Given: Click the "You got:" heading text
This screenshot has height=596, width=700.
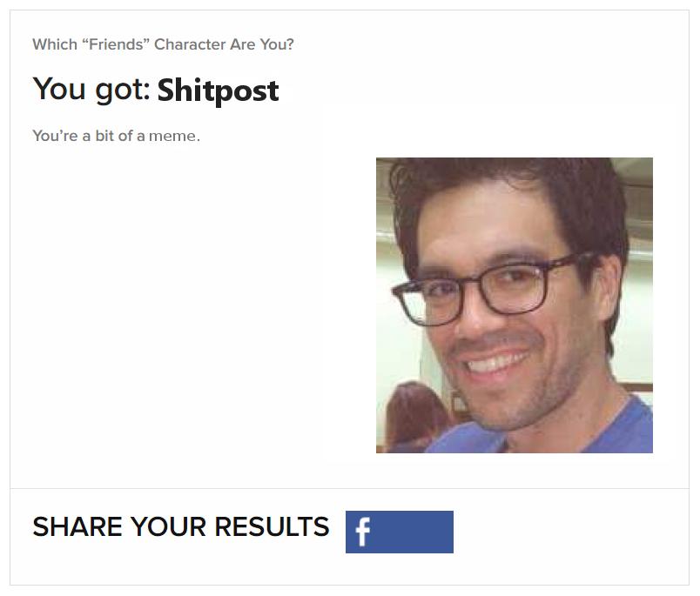Looking at the screenshot, I should (91, 90).
